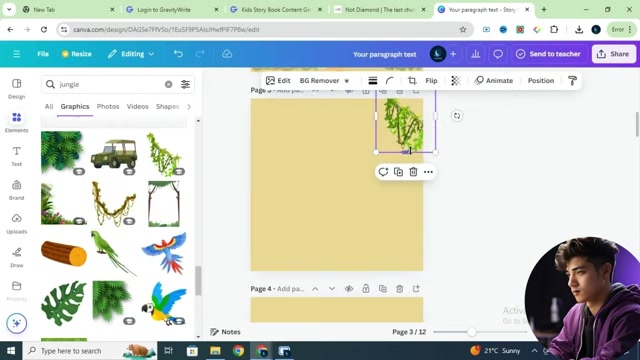Viewport: 640px width, 360px height.
Task: Click the Share button
Action: [x=613, y=54]
